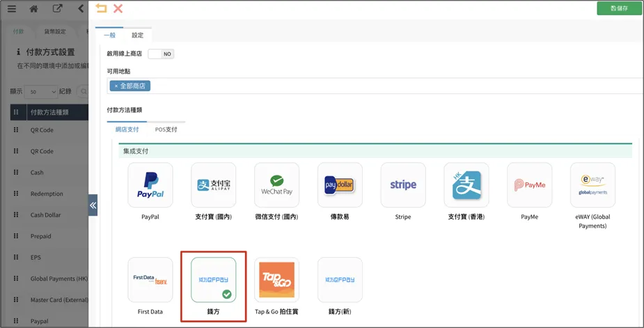Open the 貨幣設定 tab in background page
Screen dimensions: 644x328
point(55,31)
